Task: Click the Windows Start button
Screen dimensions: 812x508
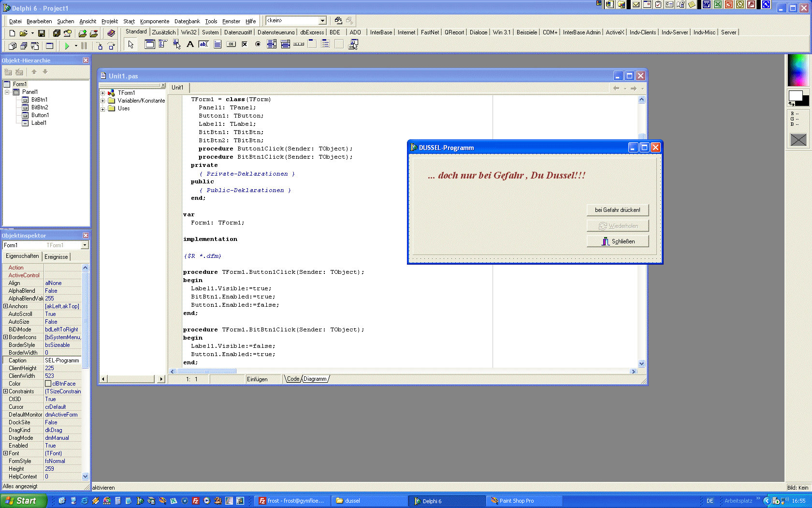Action: point(24,501)
